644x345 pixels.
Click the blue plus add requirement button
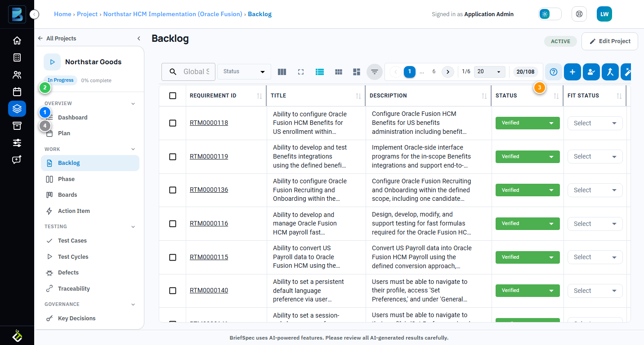(x=572, y=72)
